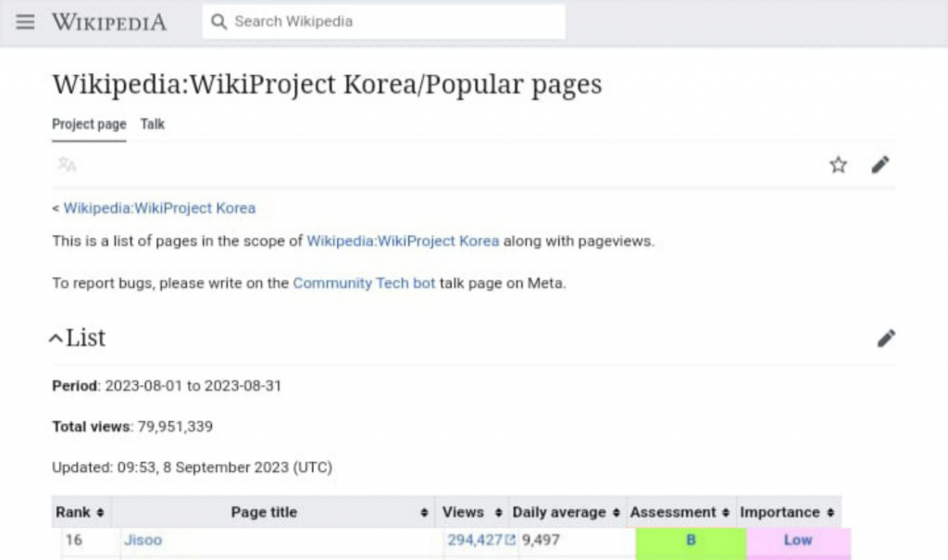
Task: Click the Wikipedia logo
Action: (x=109, y=22)
